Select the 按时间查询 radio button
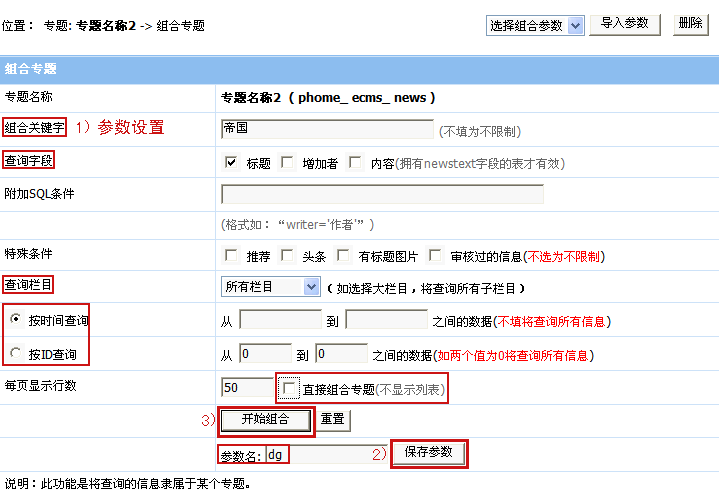 pos(15,320)
